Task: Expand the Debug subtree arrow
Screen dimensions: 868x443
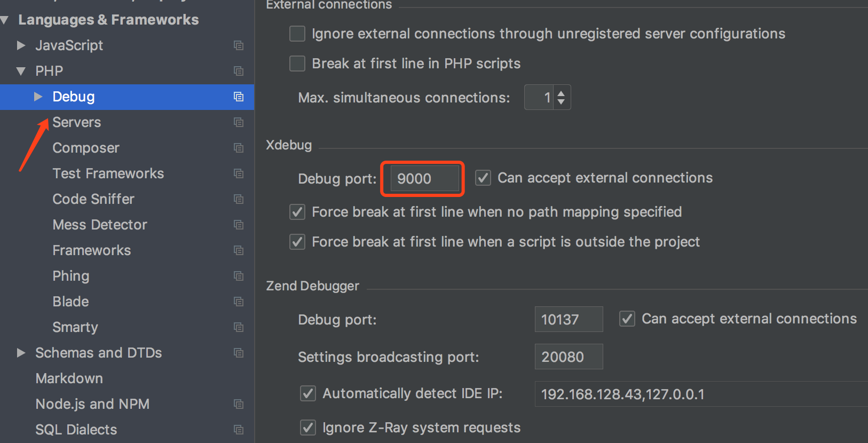Action: [x=38, y=97]
